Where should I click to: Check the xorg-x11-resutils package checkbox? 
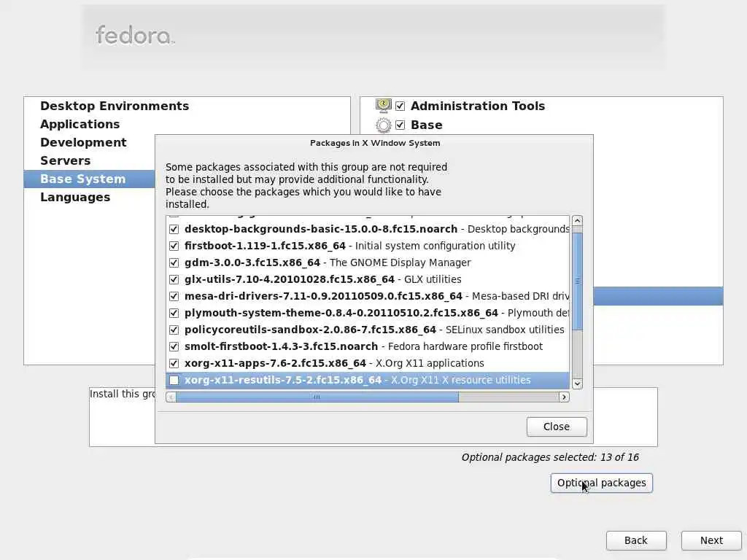174,380
